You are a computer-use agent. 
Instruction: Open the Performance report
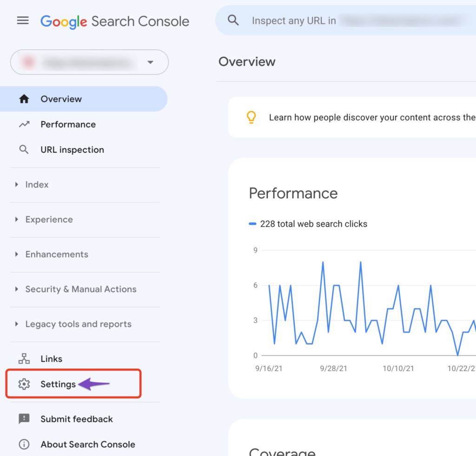pos(68,124)
